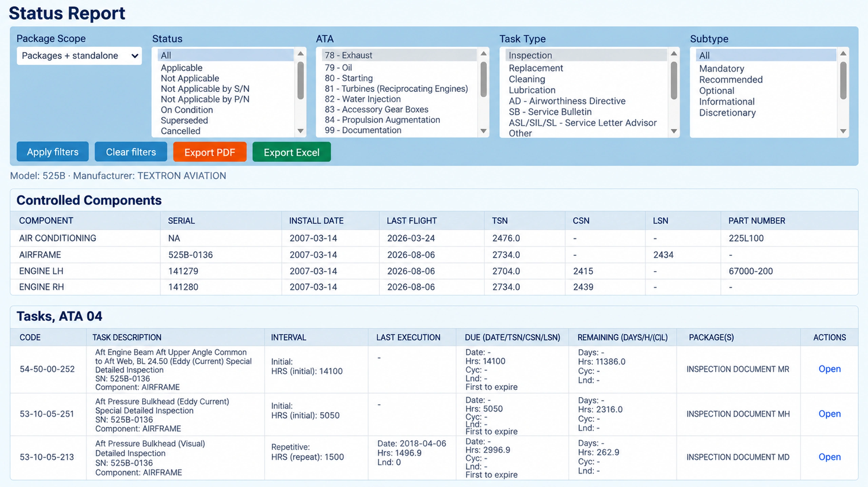868x487 pixels.
Task: Click the INSPECTION DOCUMENT MH package cell
Action: click(x=738, y=414)
